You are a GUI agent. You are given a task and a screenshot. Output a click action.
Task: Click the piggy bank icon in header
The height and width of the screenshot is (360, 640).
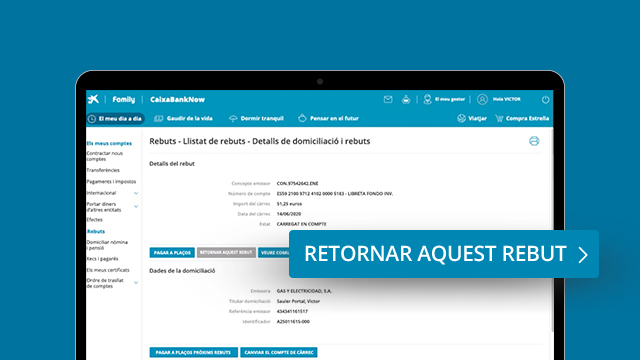click(x=406, y=99)
